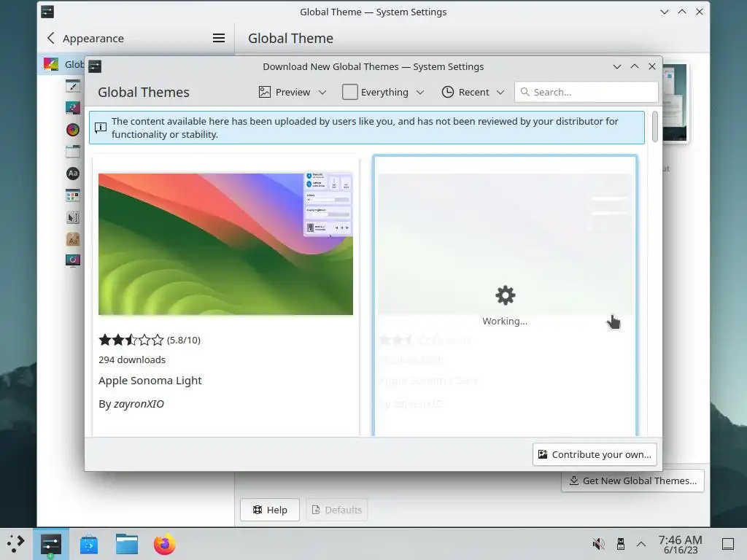Image resolution: width=747 pixels, height=560 pixels.
Task: Click 'Contribute your own...' button
Action: pos(595,454)
